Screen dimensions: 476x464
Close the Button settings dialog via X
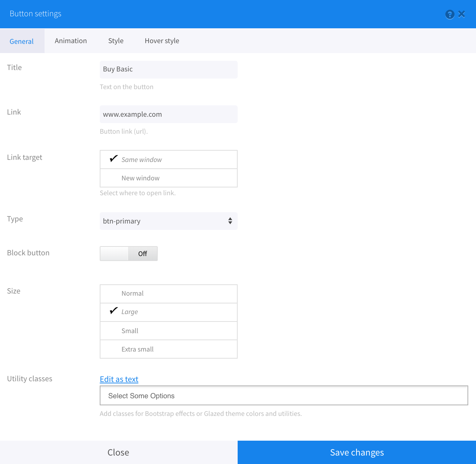point(462,14)
